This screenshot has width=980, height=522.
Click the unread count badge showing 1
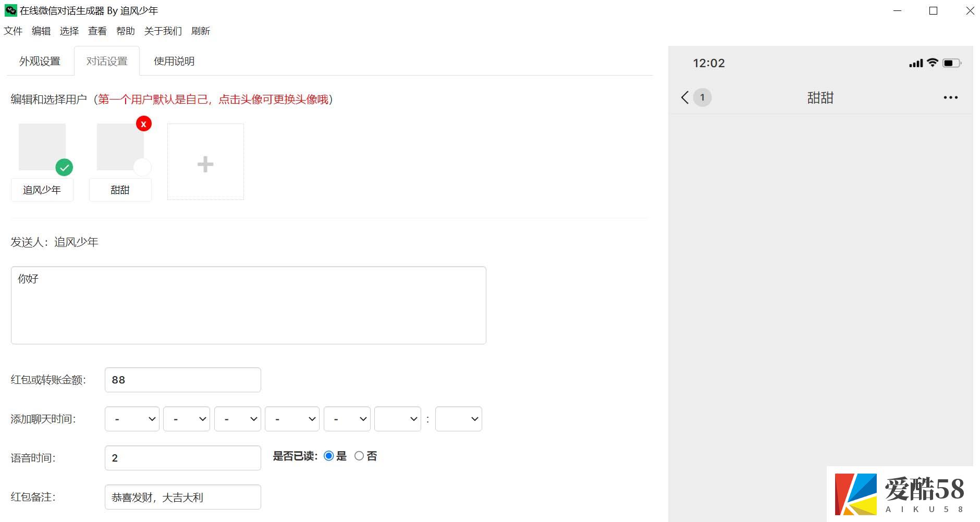(x=702, y=97)
